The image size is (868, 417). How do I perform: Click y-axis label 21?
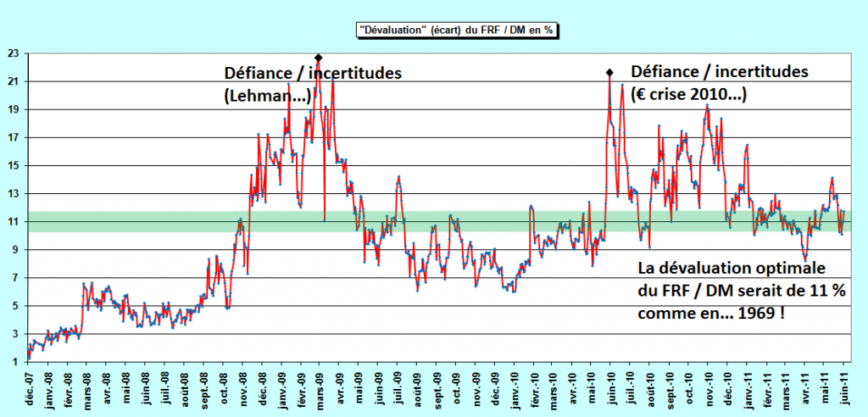coord(14,81)
